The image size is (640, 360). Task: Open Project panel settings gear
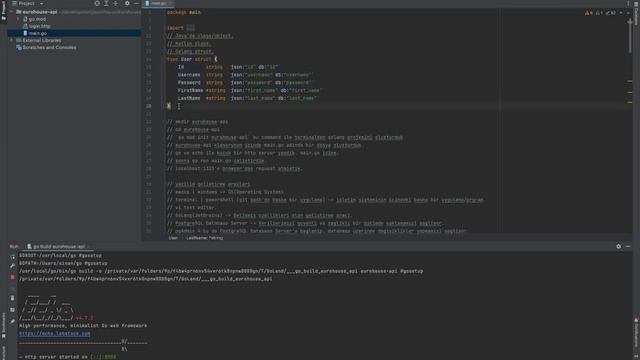tap(127, 3)
